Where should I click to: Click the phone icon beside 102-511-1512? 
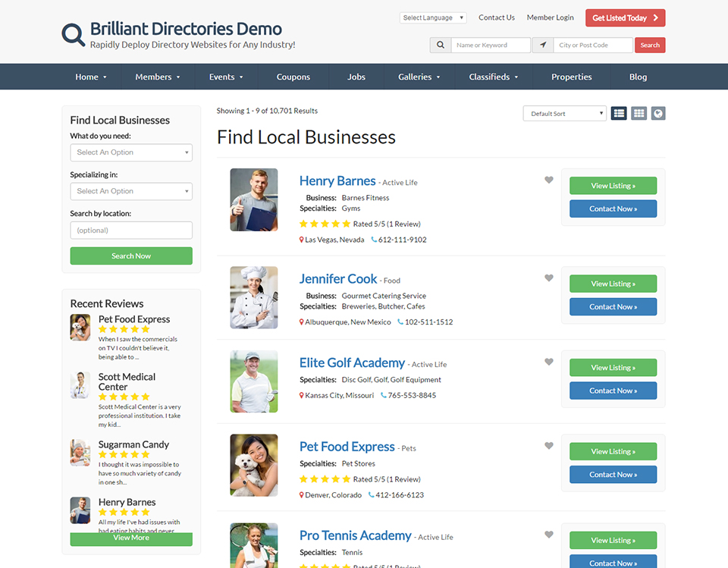(400, 322)
